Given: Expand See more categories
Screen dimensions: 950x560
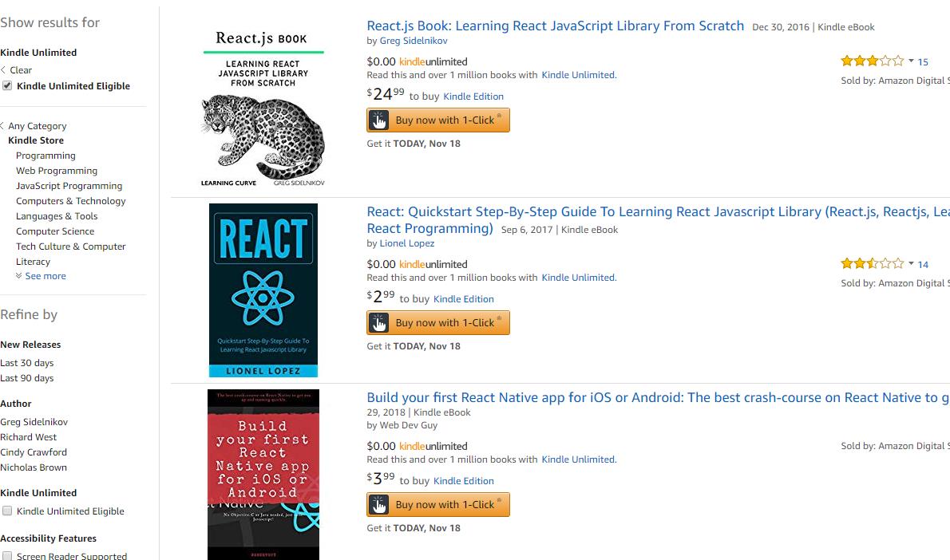Looking at the screenshot, I should tap(45, 276).
